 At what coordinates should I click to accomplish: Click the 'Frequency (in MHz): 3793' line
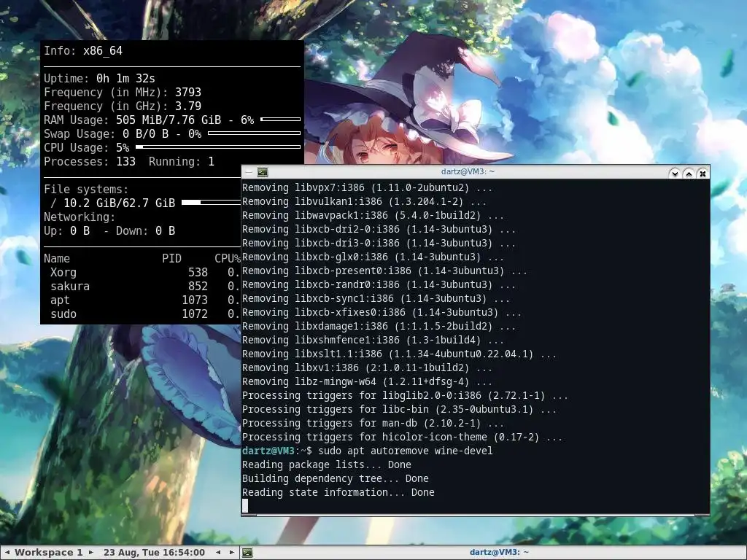[x=123, y=92]
